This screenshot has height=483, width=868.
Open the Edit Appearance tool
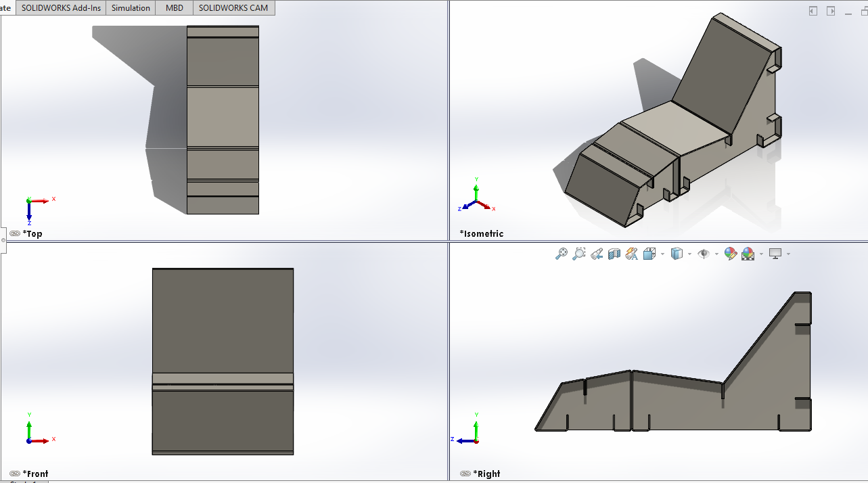tap(731, 254)
